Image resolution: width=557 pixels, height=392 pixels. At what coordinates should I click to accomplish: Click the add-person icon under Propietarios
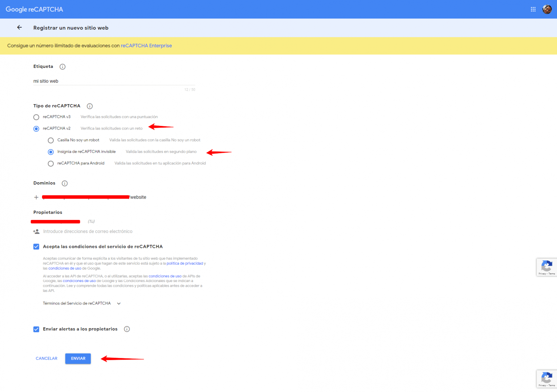[x=36, y=232]
